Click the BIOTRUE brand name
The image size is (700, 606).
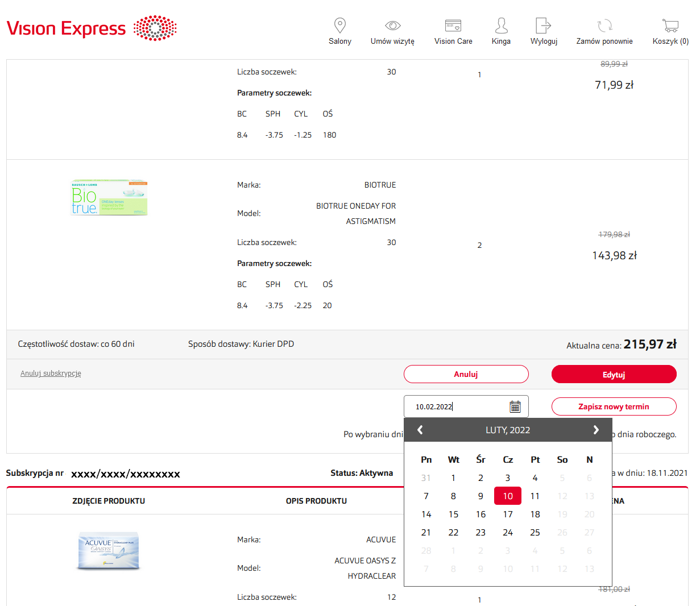[x=380, y=185]
